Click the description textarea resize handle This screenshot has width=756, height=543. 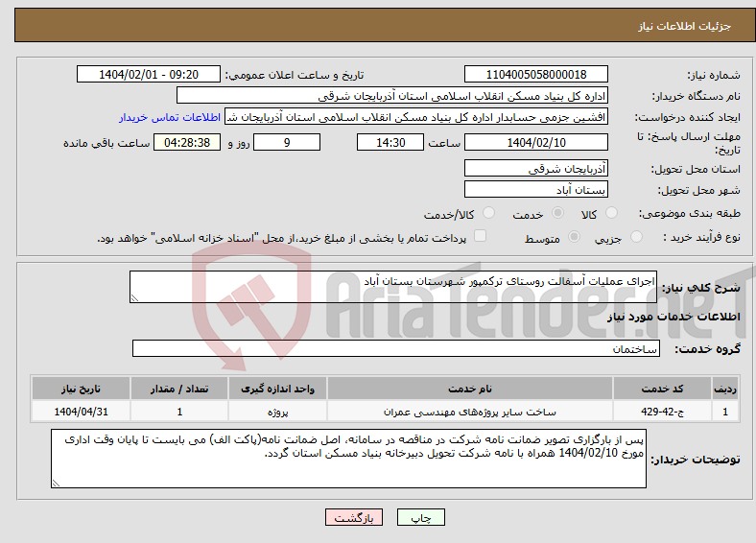click(x=134, y=298)
